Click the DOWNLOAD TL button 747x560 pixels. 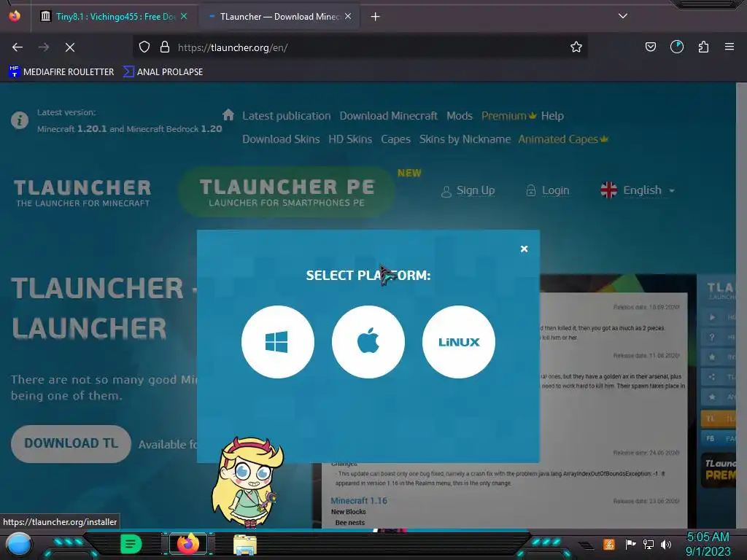point(71,443)
